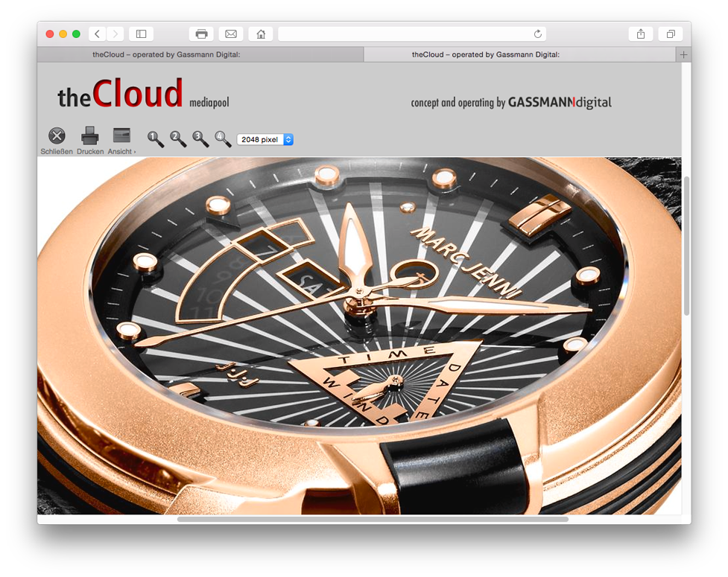Select zoom level 1 magnifier
Viewport: 728px width, 577px height.
(156, 138)
